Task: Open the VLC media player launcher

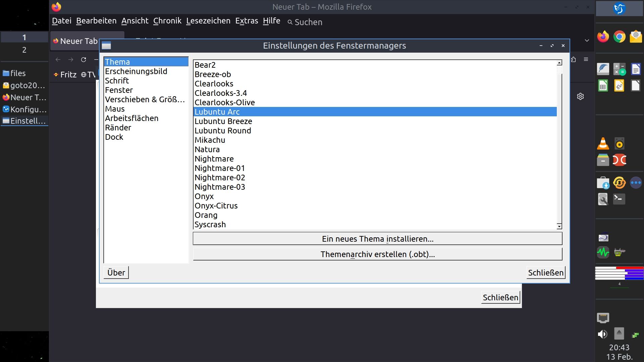Action: [603, 144]
